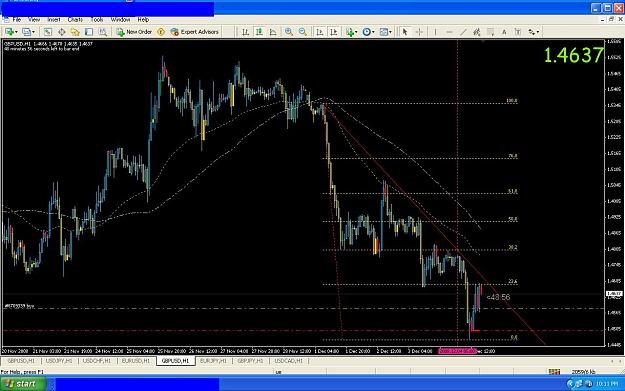
Task: Toggle the Market Watch panel
Action: 47,32
